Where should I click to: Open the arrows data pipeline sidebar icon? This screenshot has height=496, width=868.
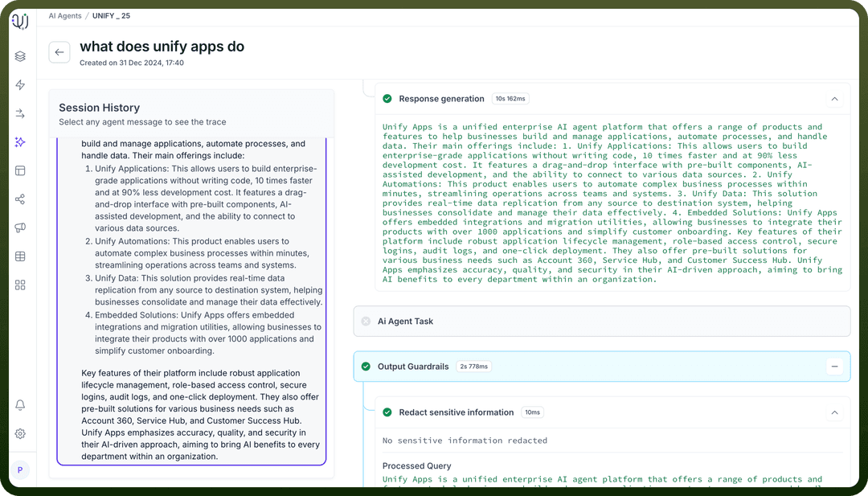pyautogui.click(x=20, y=113)
